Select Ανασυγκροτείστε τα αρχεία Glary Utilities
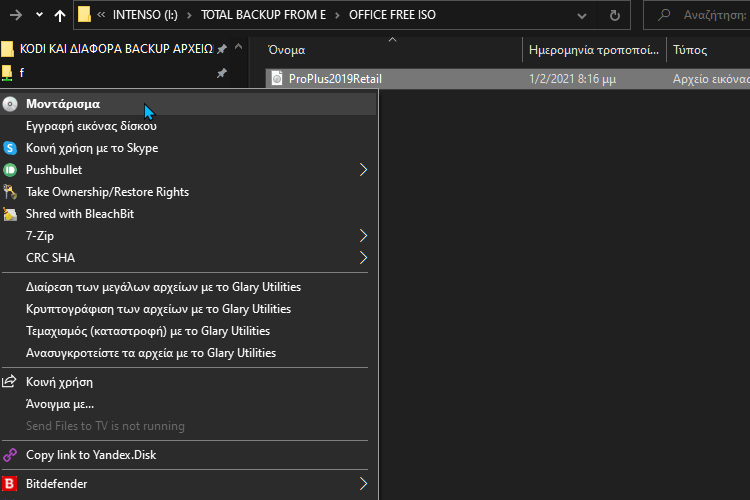This screenshot has height=500, width=750. point(188,353)
